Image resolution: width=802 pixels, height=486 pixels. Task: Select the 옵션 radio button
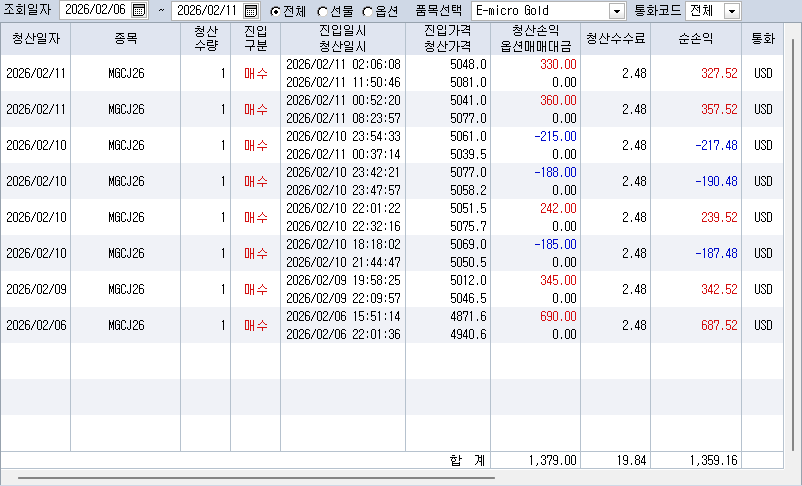(367, 11)
